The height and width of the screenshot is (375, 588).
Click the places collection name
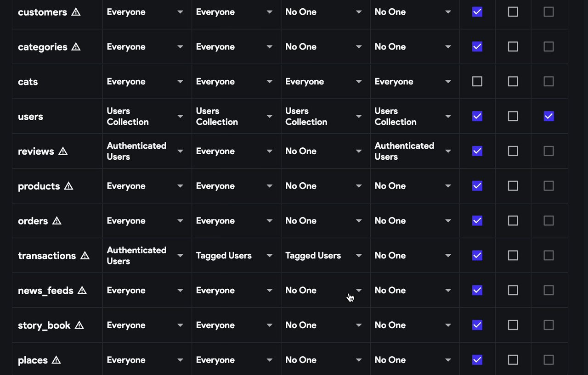33,360
